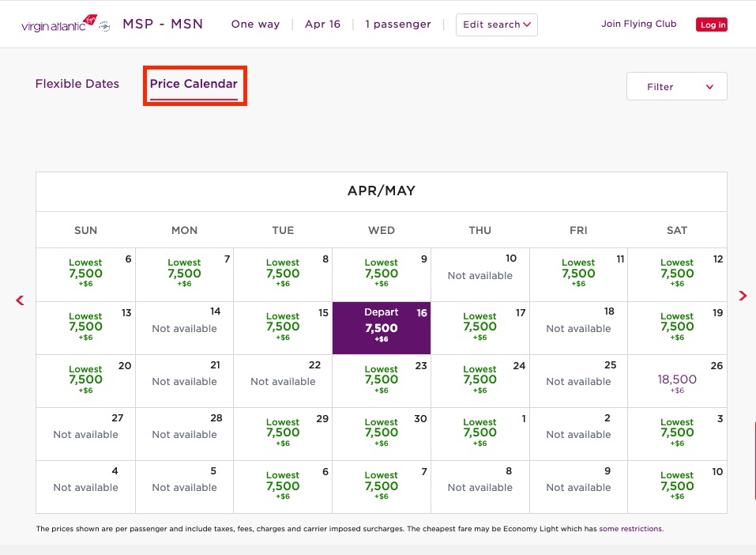This screenshot has height=555, width=756.
Task: Open Join Flying Club
Action: (x=638, y=24)
